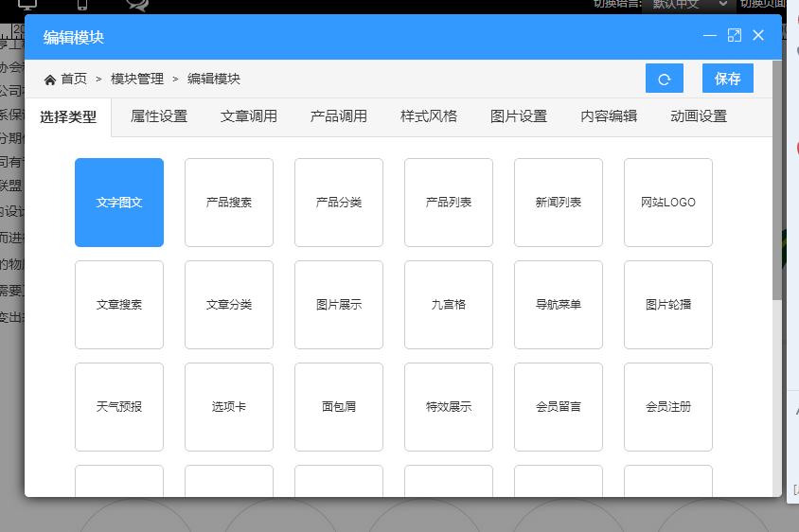Screen dimensions: 799x532
Task: Click the 模块管理 breadcrumb link
Action: tap(137, 80)
